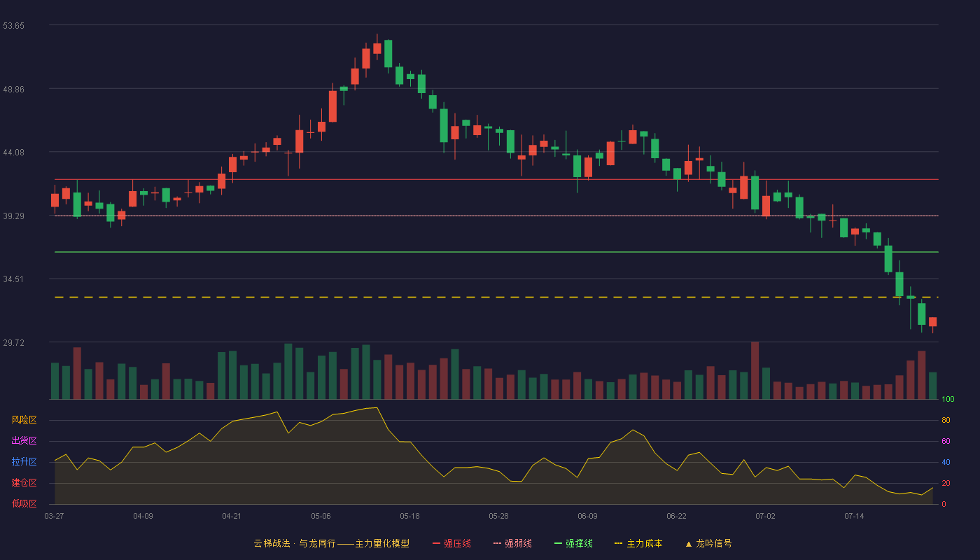Click the 07-02 date label
Image resolution: width=980 pixels, height=560 pixels.
click(765, 516)
